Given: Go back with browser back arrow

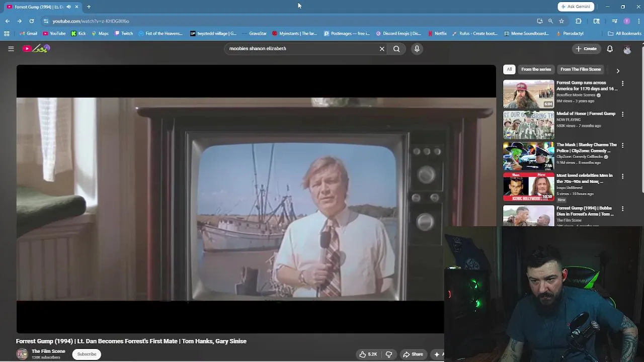Looking at the screenshot, I should pos(7,21).
